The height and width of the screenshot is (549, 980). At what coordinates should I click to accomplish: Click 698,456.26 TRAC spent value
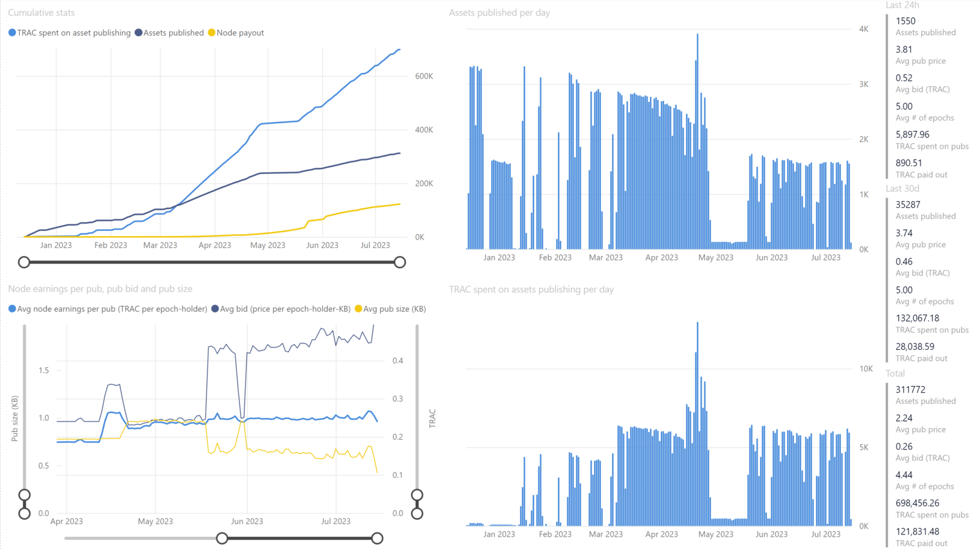917,503
